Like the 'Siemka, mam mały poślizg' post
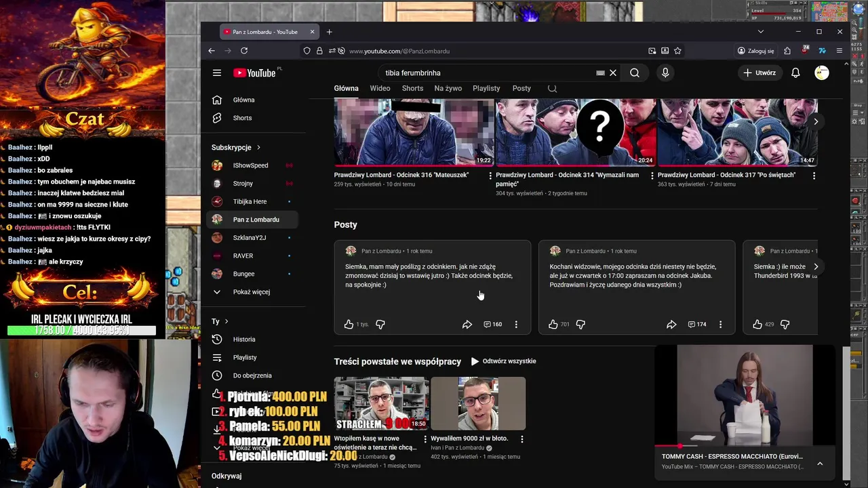868x488 pixels. coord(349,325)
